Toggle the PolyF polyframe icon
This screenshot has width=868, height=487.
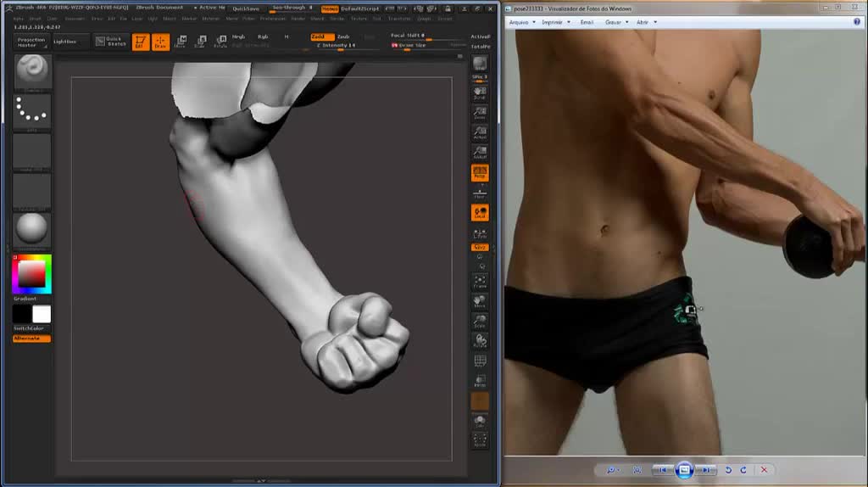(480, 361)
